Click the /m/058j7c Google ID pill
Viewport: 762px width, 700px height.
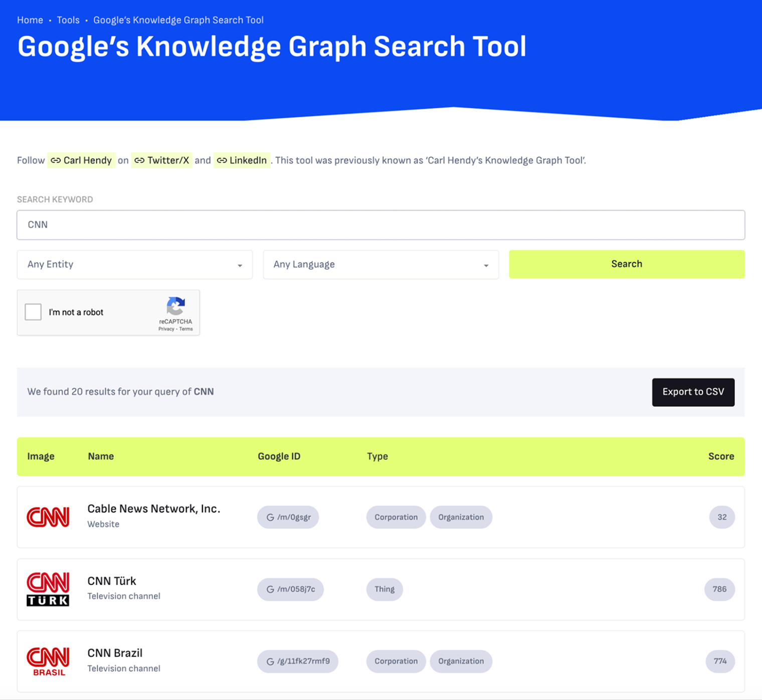290,589
